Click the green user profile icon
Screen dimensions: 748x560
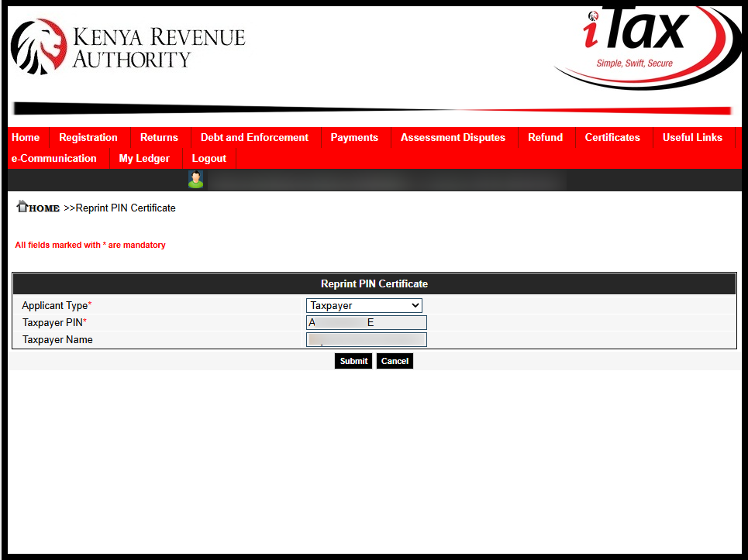pyautogui.click(x=195, y=179)
